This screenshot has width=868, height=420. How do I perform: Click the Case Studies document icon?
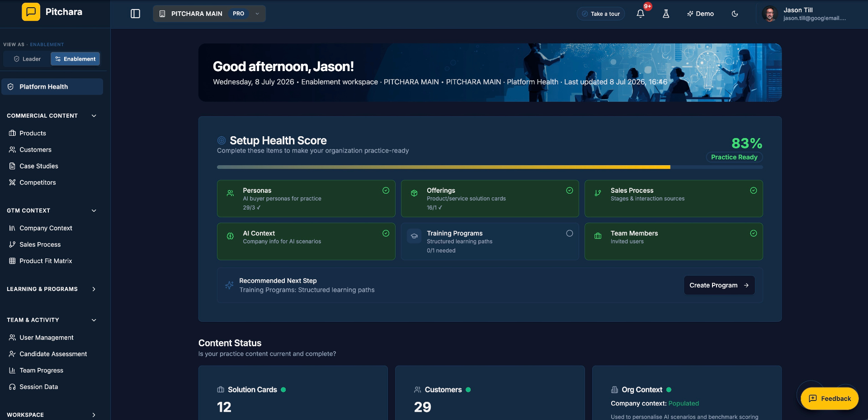tap(12, 166)
